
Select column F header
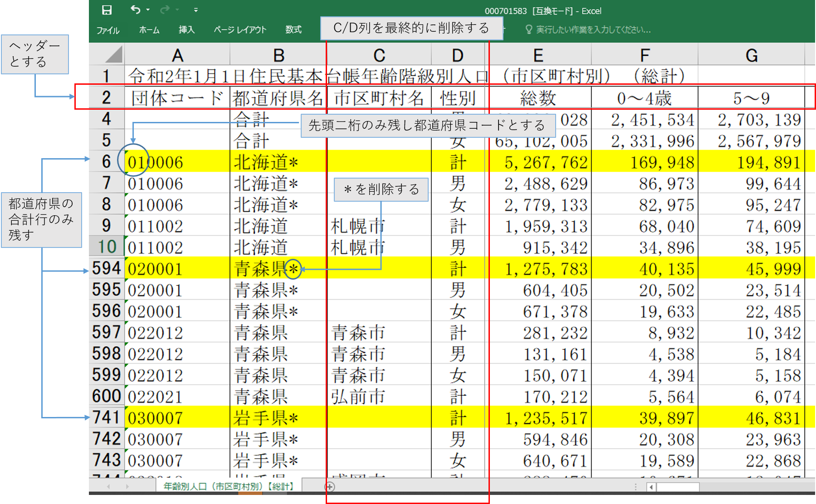pyautogui.click(x=645, y=55)
